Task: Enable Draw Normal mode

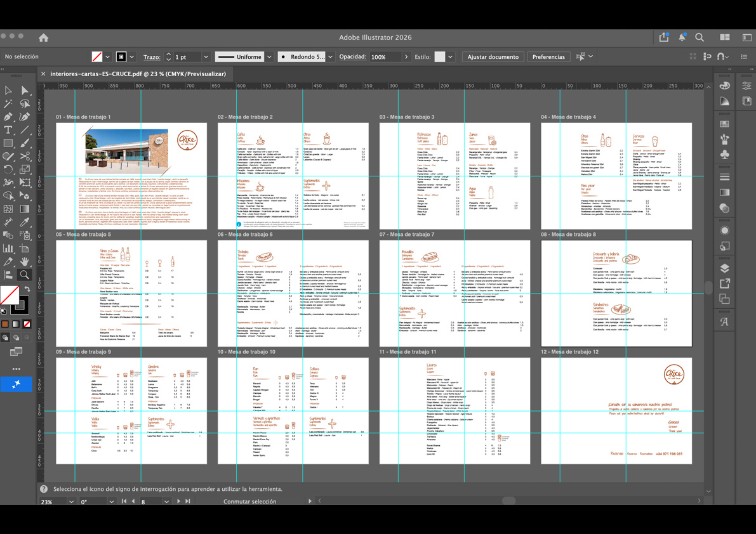Action: 5,337
